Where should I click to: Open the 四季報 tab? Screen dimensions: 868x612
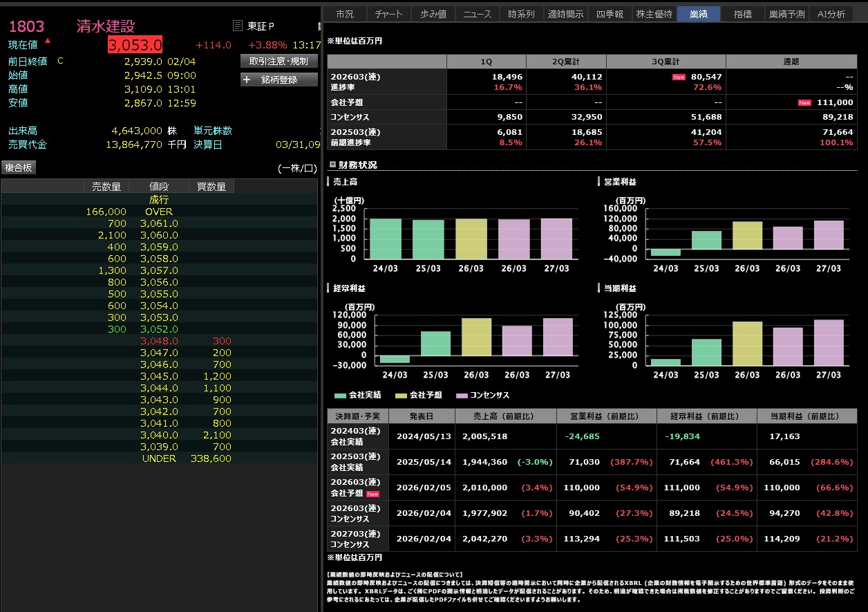pyautogui.click(x=610, y=14)
